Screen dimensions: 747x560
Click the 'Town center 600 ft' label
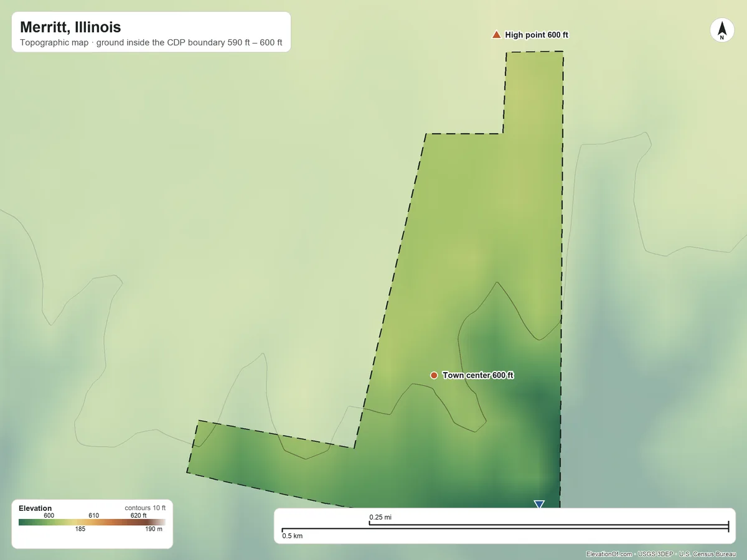(x=478, y=375)
